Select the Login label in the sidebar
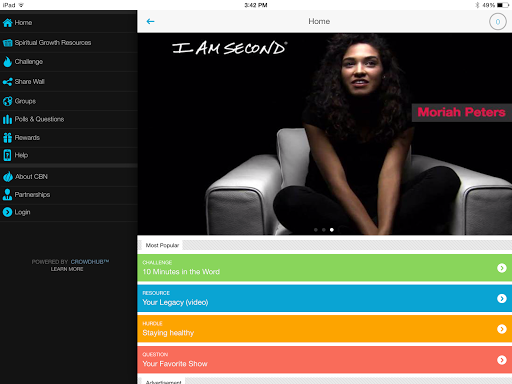The height and width of the screenshot is (384, 512). 22,212
